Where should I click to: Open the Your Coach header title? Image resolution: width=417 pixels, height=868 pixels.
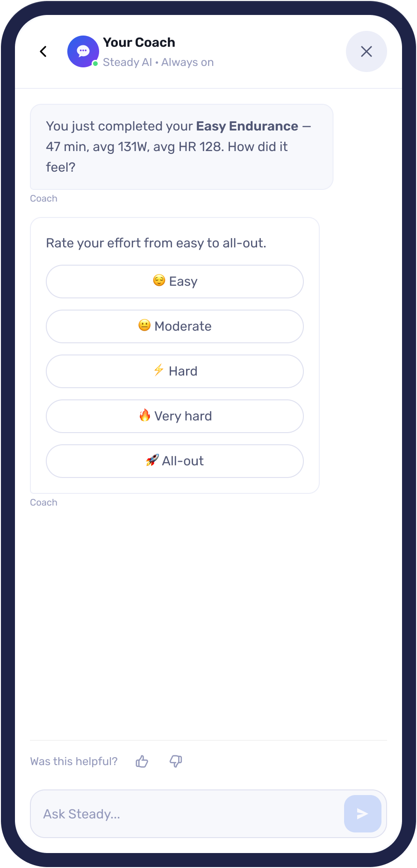coord(139,42)
